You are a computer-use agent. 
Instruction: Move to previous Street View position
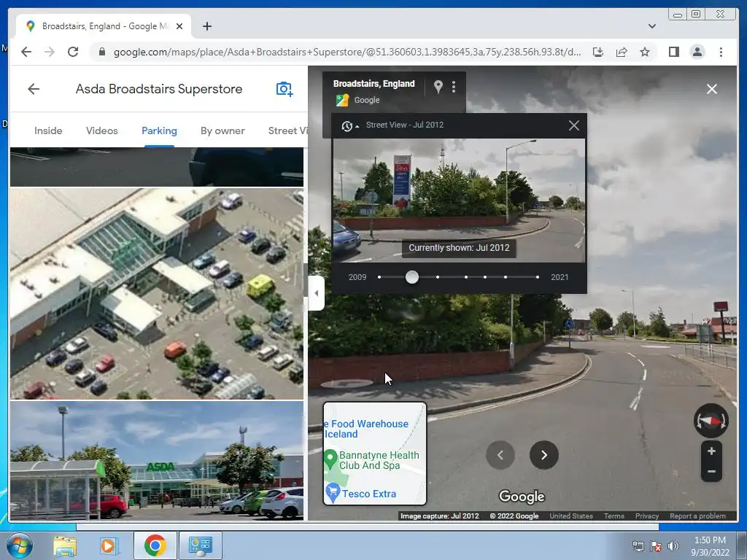tap(500, 455)
